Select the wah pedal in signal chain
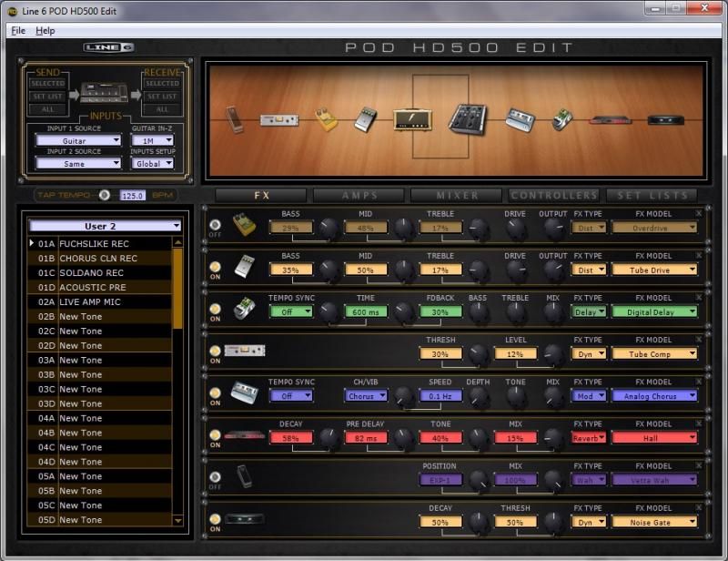Viewport: 728px width, 561px height. 235,119
